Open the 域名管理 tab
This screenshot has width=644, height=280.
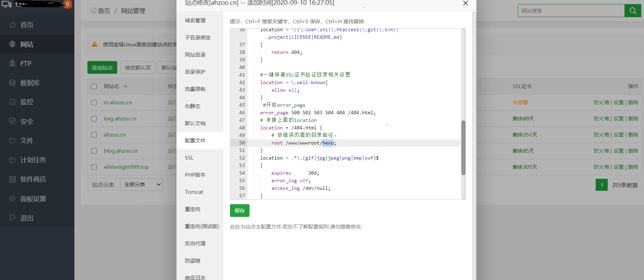click(x=200, y=20)
